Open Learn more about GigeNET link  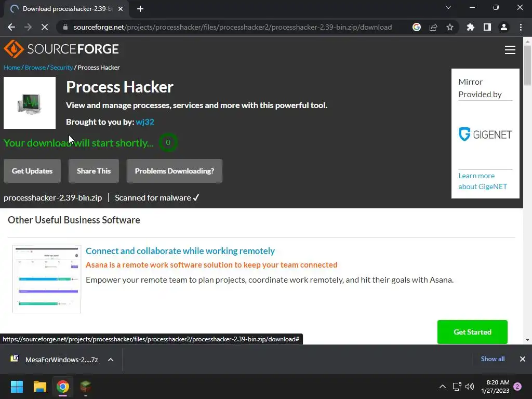483,181
